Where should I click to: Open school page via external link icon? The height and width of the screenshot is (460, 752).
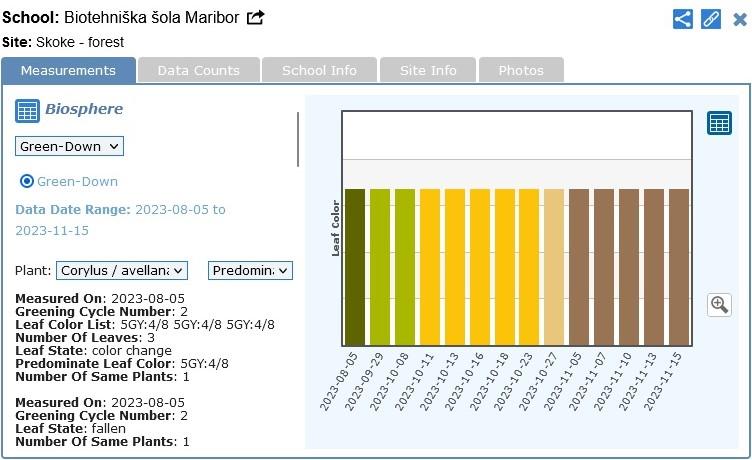(x=256, y=18)
